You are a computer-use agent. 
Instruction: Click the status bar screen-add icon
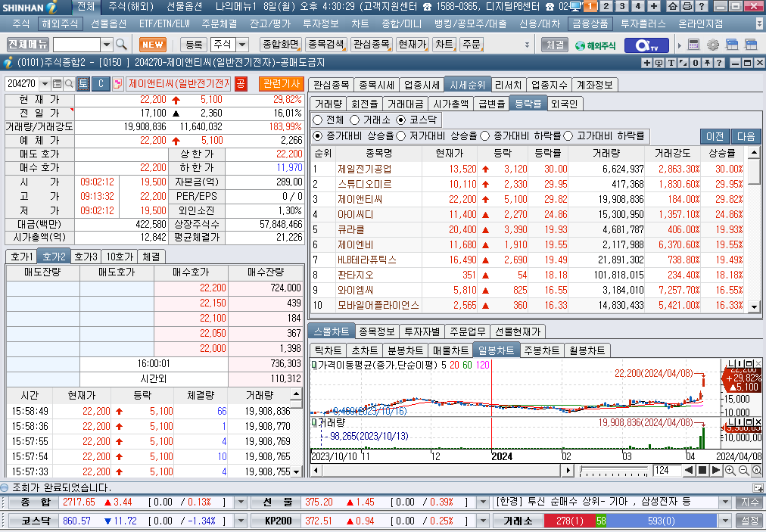[x=758, y=487]
